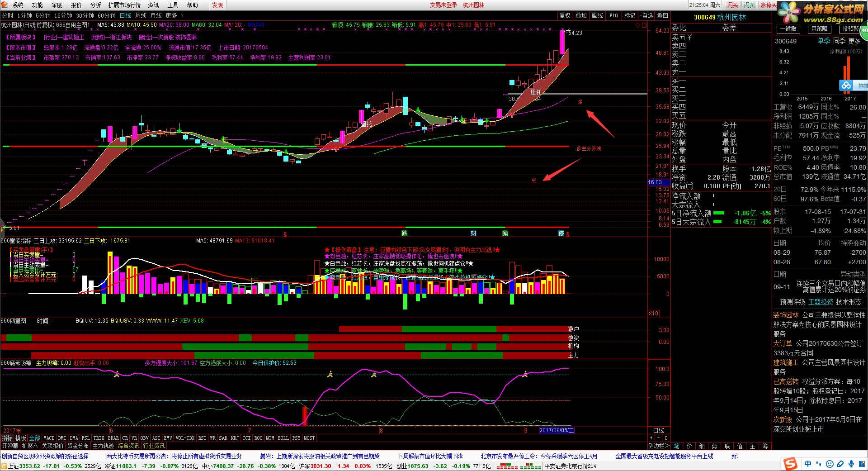
Task: Switch to 周线 chart period
Action: pos(141,15)
